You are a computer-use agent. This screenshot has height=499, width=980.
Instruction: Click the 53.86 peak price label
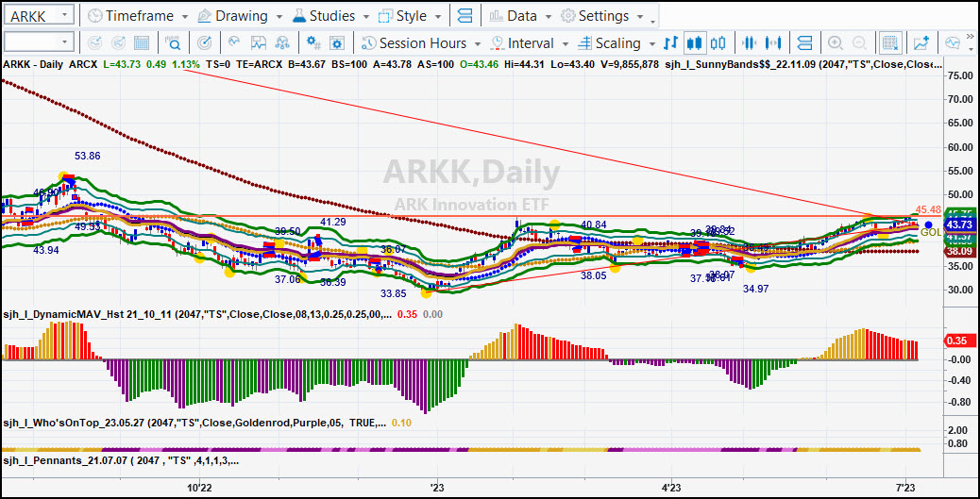coord(88,156)
